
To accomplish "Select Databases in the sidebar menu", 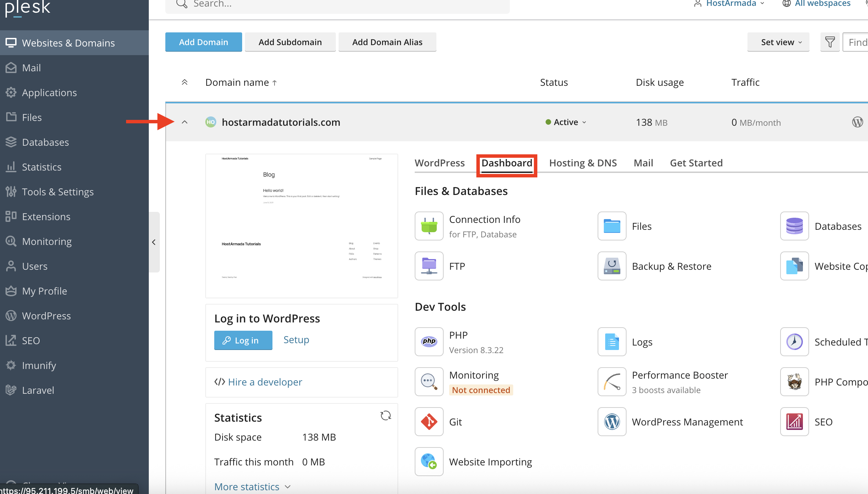I will (x=45, y=142).
